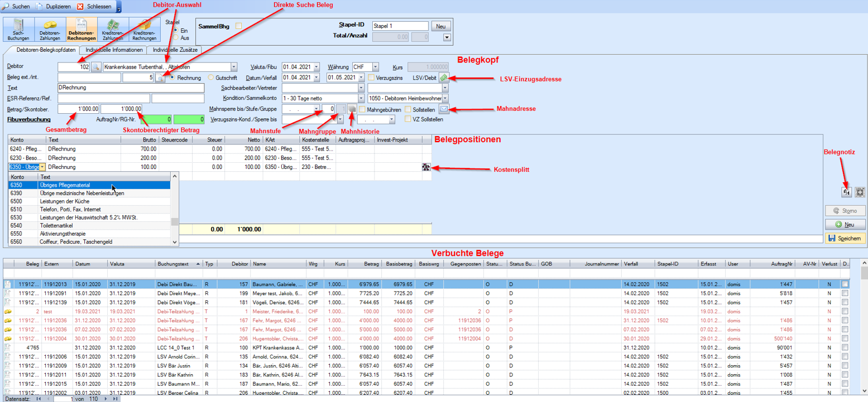Expand the Währung CHF dropdown
This screenshot has width=868, height=402.
[x=375, y=67]
